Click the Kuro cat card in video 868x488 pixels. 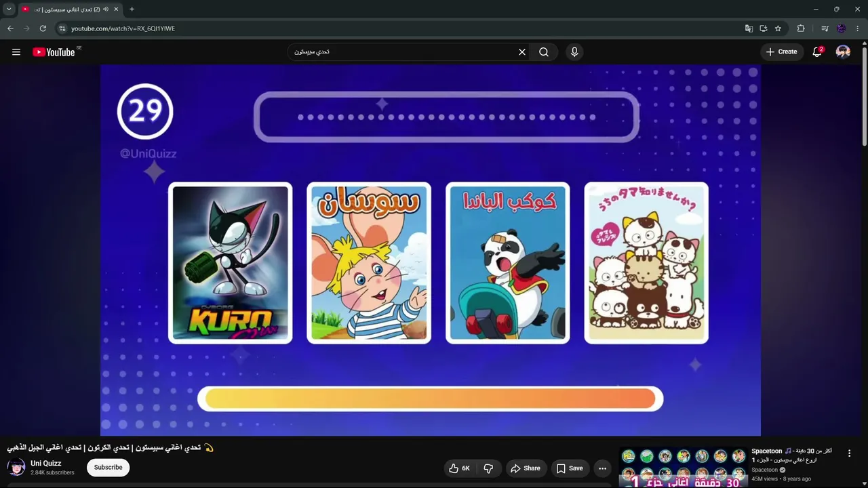[x=231, y=263]
